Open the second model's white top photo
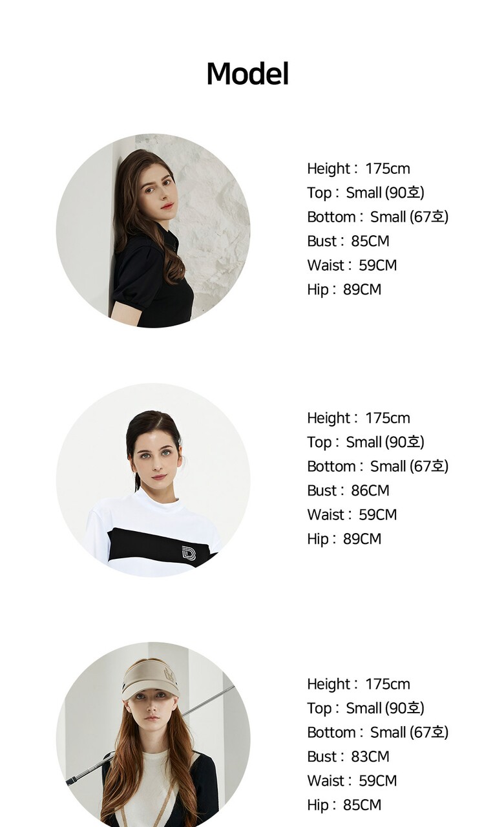Screen dimensions: 504x827 click(x=153, y=480)
